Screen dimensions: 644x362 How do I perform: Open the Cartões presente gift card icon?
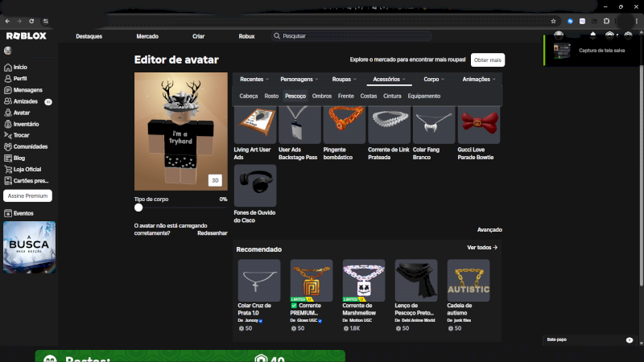pos(8,180)
